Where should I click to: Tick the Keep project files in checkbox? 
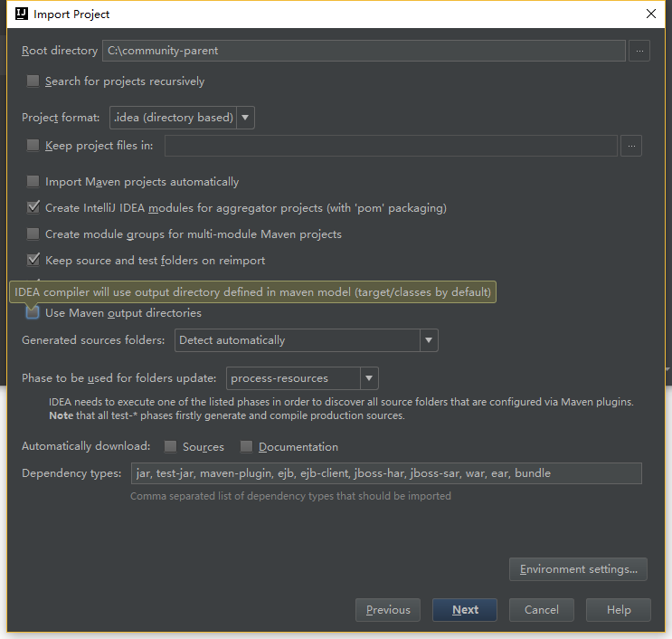pos(33,146)
